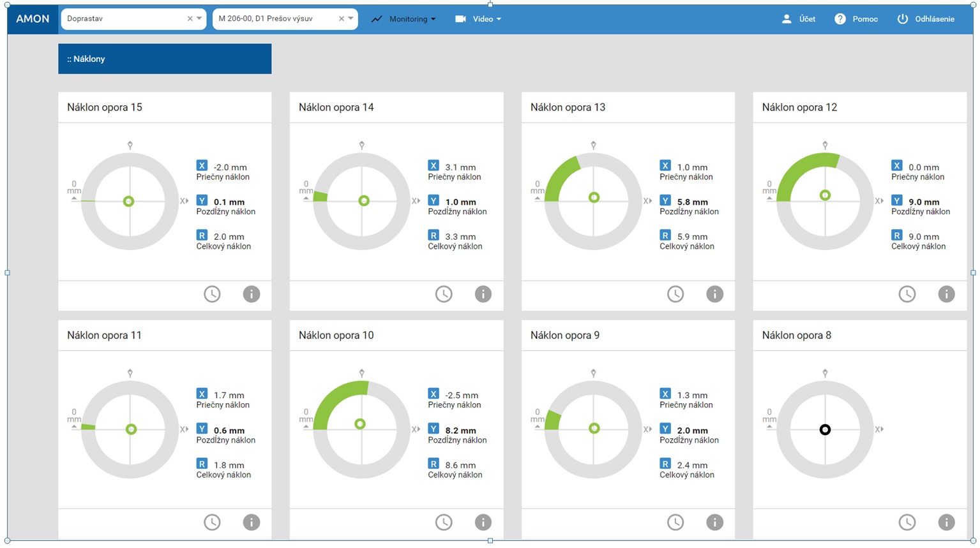This screenshot has width=980, height=548.
Task: Show info for Náklon opora 11
Action: (x=252, y=522)
